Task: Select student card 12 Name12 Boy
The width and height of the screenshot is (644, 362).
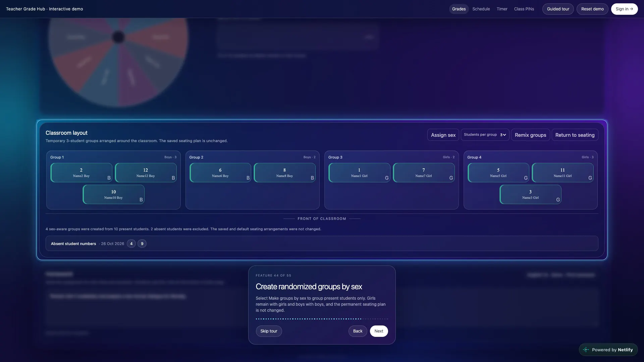Action: pyautogui.click(x=146, y=173)
